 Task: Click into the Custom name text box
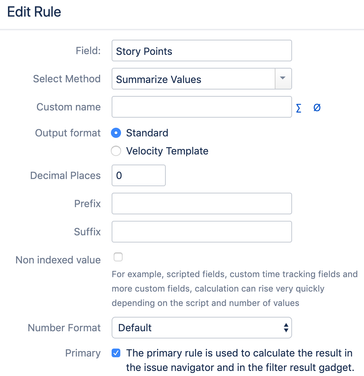click(202, 107)
